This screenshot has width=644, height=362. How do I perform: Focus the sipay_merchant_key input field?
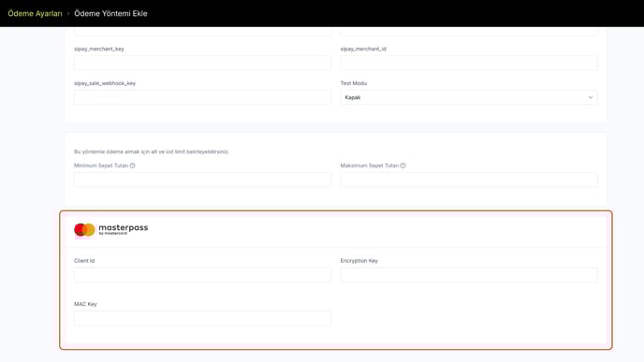(202, 63)
